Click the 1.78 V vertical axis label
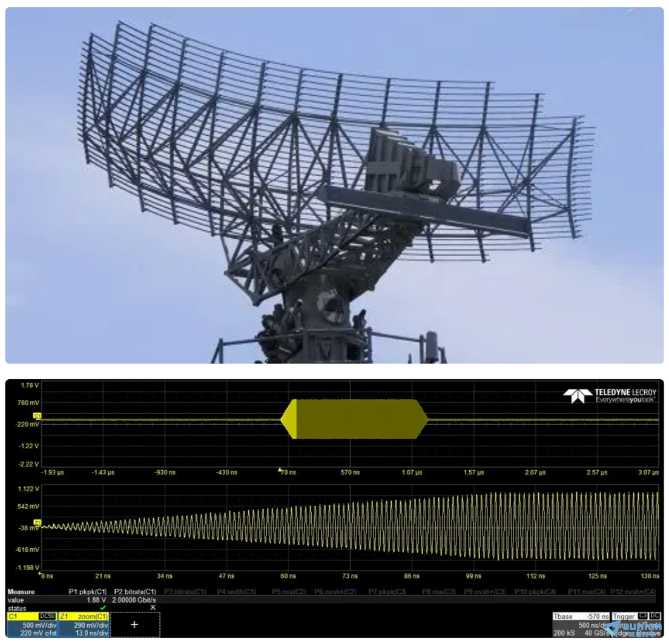Screen dimensions: 669x644 point(30,385)
